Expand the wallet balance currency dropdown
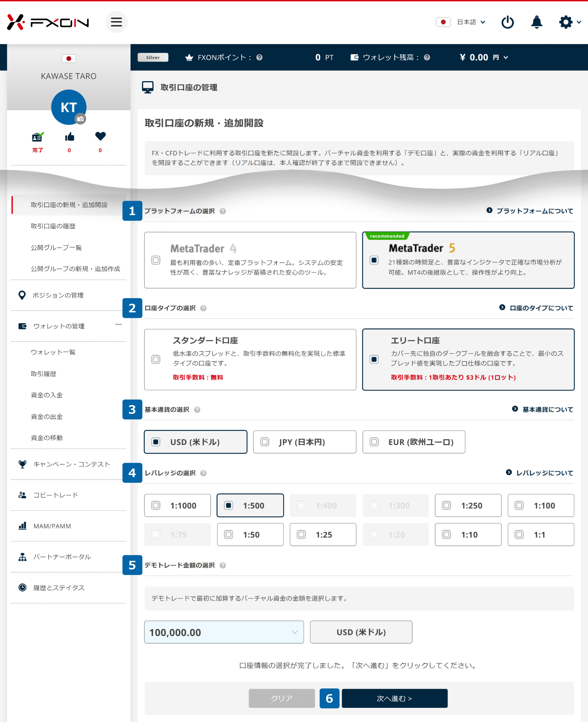 pos(506,57)
